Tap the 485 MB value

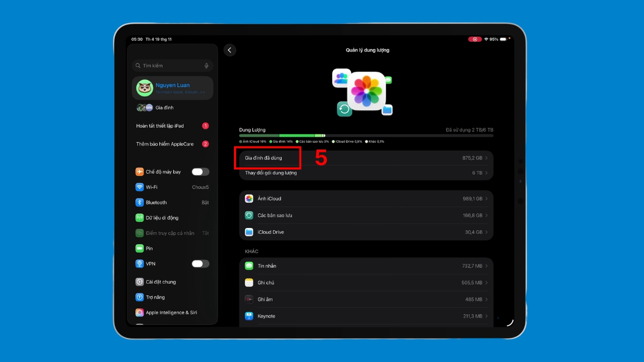tap(474, 299)
